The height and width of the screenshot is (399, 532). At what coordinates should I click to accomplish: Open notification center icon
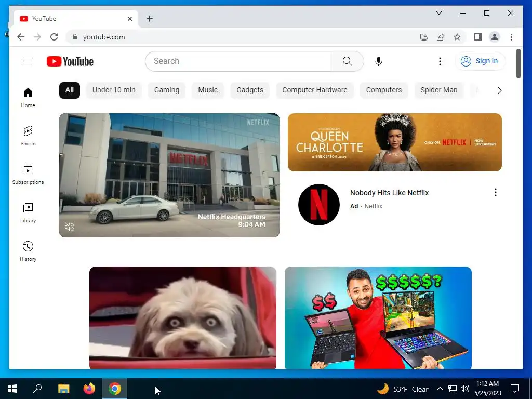(515, 389)
